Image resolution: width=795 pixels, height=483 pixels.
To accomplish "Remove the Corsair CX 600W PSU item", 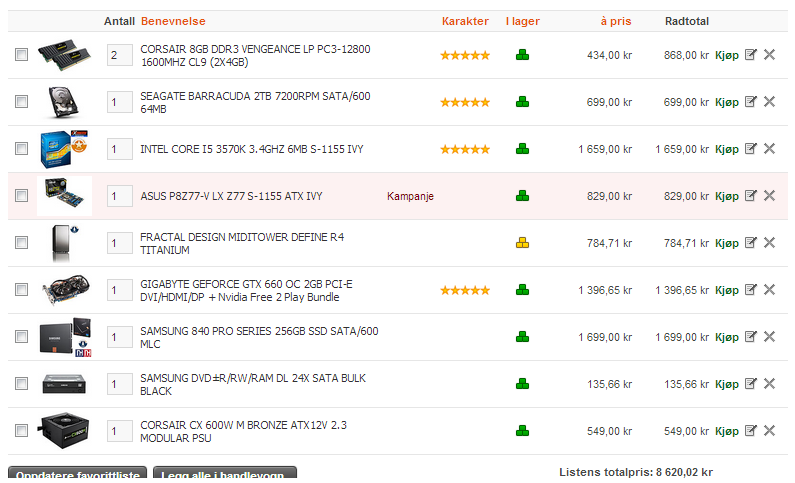I will [769, 431].
